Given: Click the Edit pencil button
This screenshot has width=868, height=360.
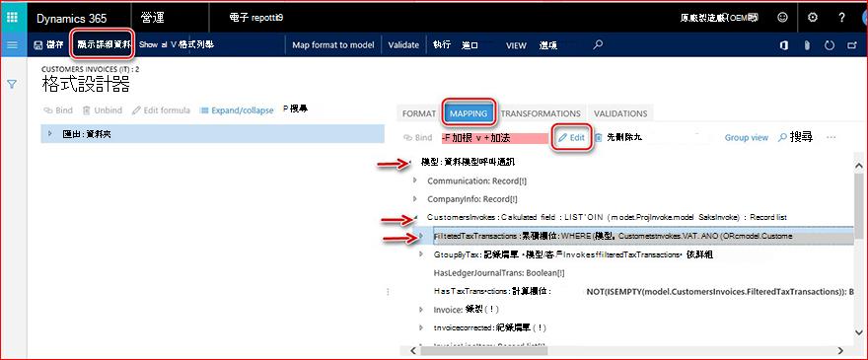Looking at the screenshot, I should (572, 137).
